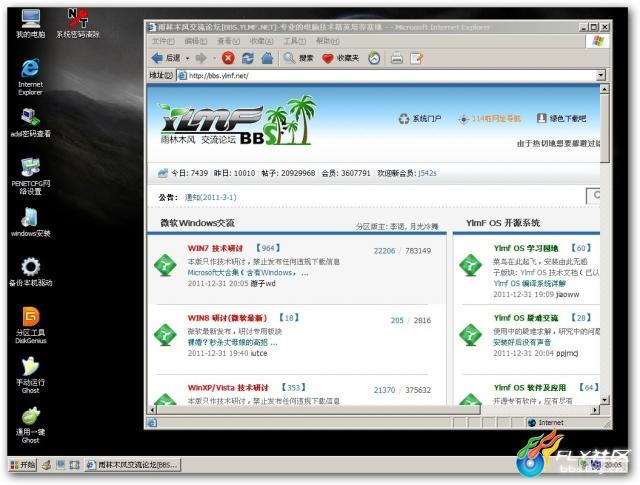Open new member j542s profile link
640x485 pixels.
pyautogui.click(x=427, y=173)
